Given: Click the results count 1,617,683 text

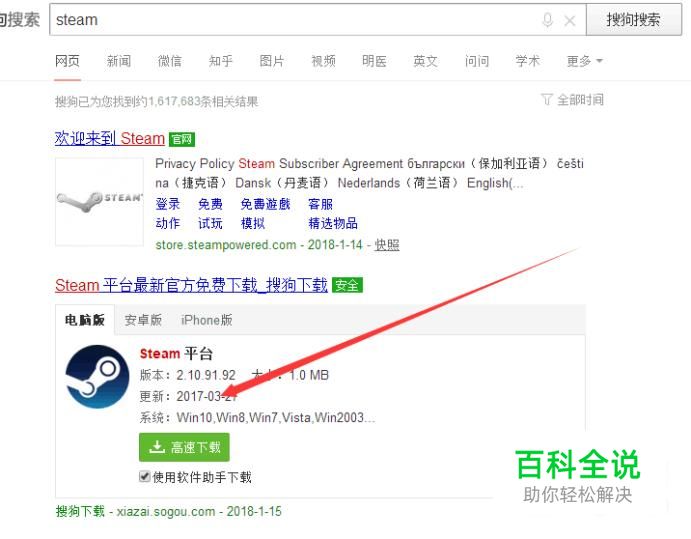Looking at the screenshot, I should click(x=175, y=102).
